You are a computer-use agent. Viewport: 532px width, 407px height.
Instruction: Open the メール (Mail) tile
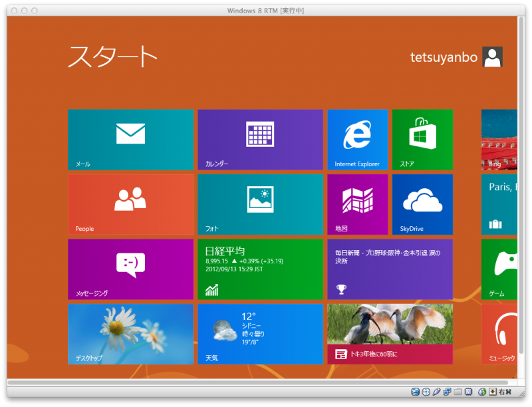130,140
